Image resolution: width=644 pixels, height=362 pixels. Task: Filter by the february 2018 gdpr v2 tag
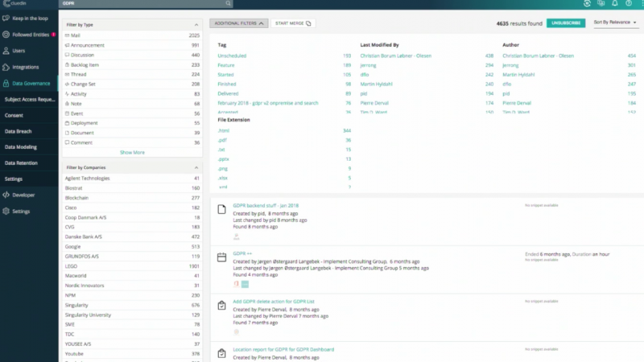pyautogui.click(x=268, y=103)
